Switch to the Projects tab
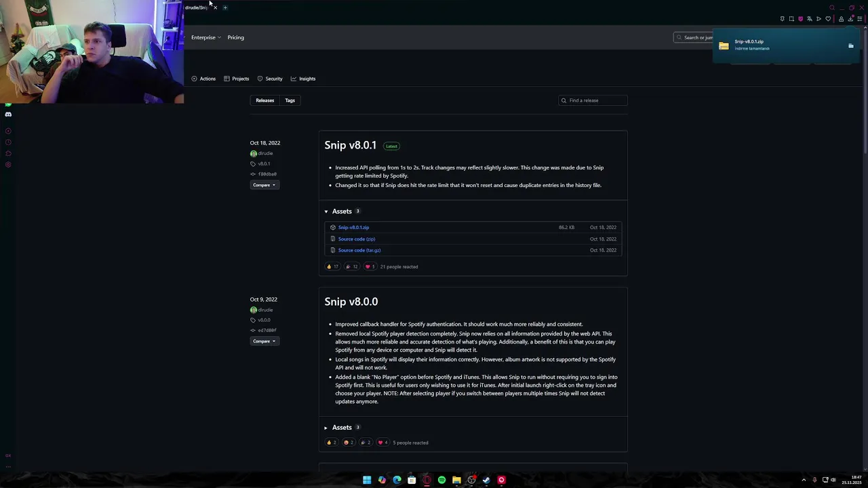Image resolution: width=868 pixels, height=488 pixels. 237,79
